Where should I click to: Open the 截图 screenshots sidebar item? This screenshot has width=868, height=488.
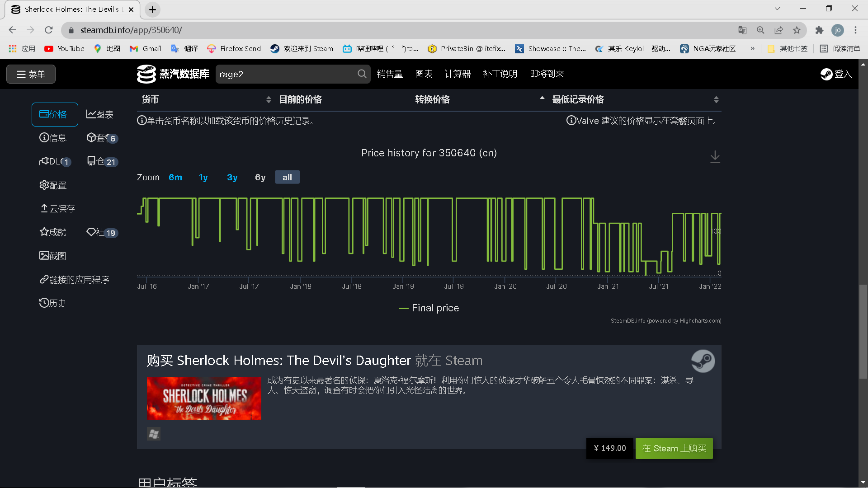pyautogui.click(x=53, y=256)
